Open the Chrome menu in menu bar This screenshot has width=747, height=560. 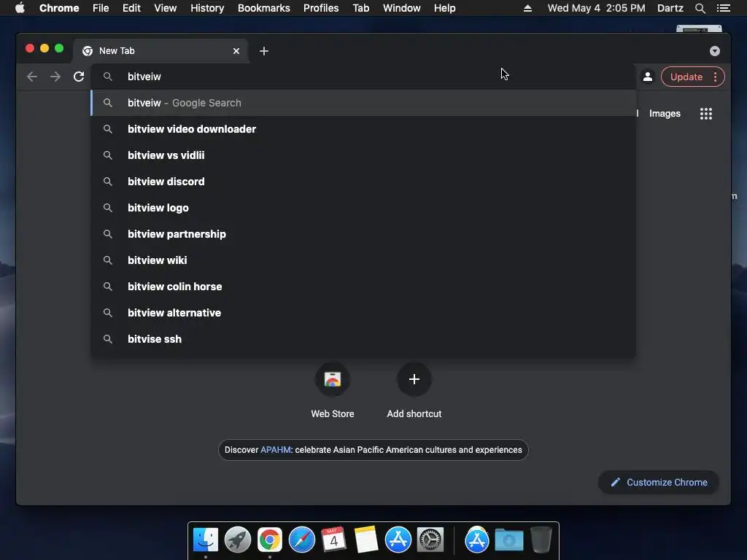[x=59, y=8]
